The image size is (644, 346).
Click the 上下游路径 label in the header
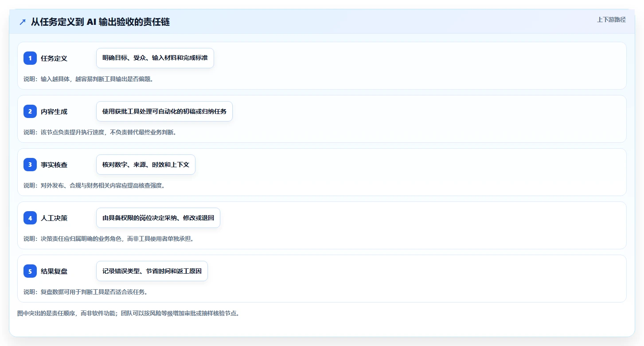point(611,20)
